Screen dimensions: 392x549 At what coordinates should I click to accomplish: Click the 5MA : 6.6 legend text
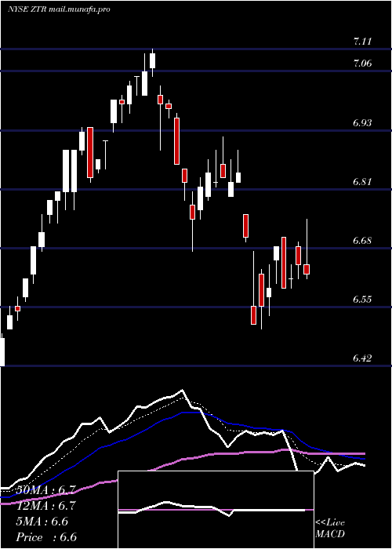[x=42, y=522]
